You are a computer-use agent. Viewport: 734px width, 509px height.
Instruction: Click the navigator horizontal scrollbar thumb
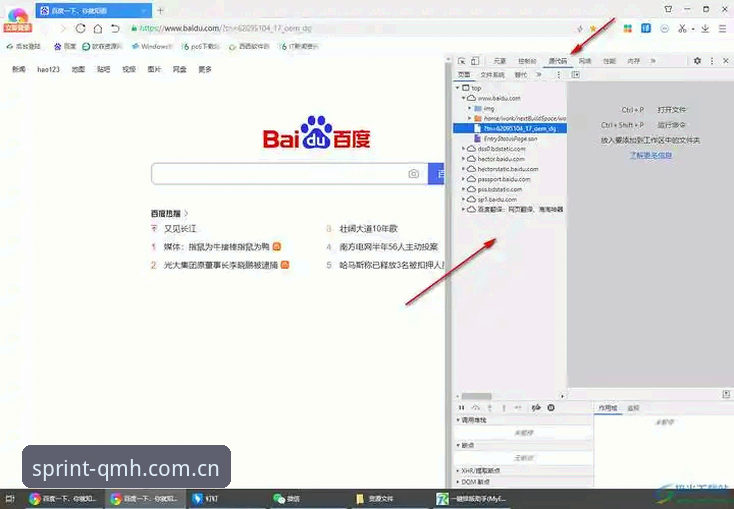477,396
